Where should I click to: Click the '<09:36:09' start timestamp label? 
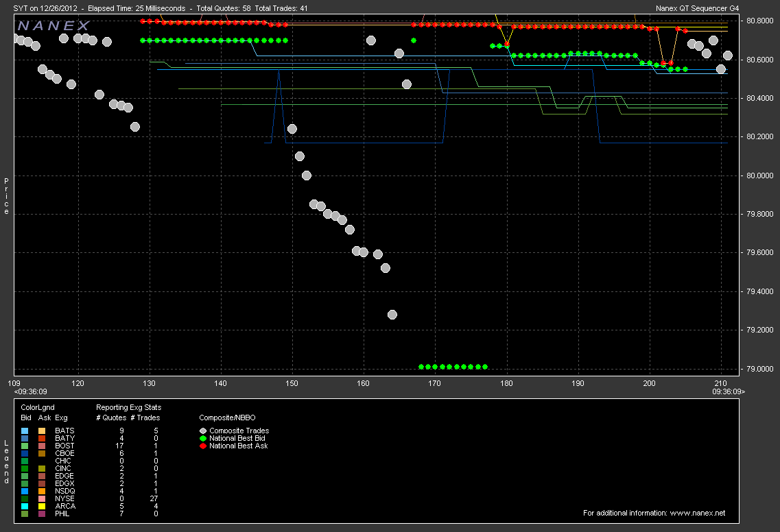pos(30,391)
